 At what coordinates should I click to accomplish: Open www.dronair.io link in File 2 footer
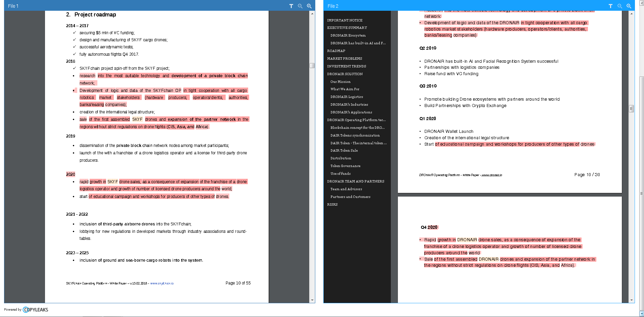(x=492, y=175)
